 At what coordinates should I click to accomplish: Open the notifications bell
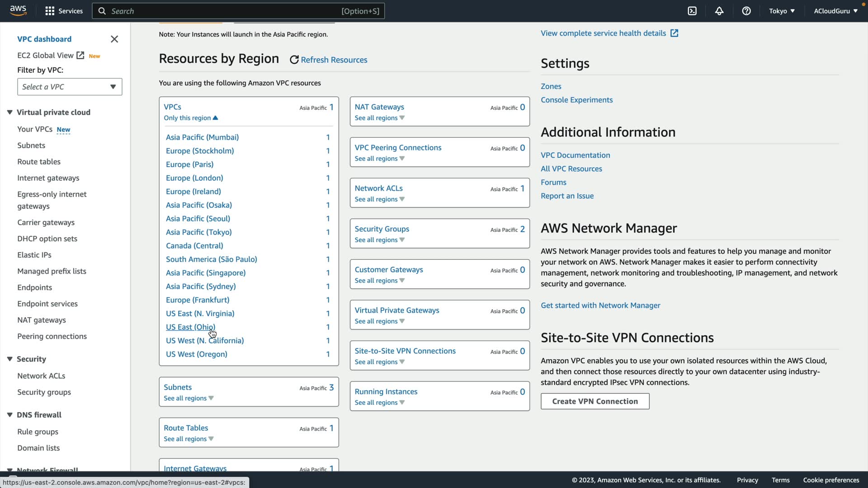[719, 11]
